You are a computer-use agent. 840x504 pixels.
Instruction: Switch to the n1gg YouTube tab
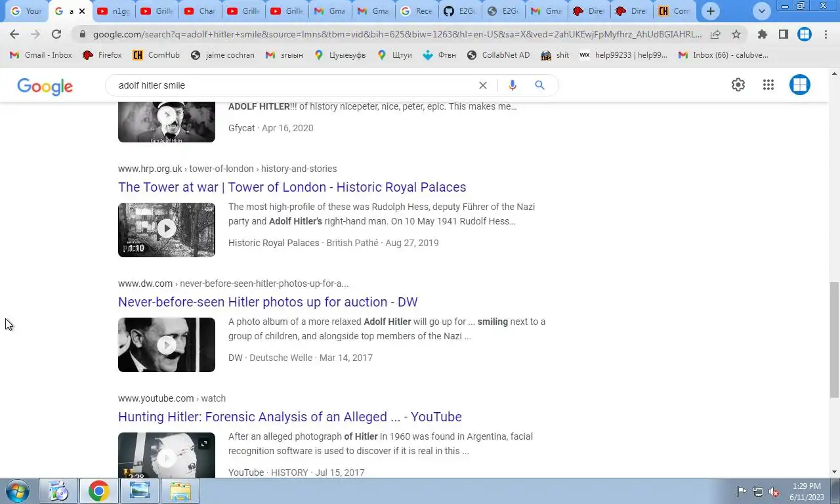click(x=114, y=11)
